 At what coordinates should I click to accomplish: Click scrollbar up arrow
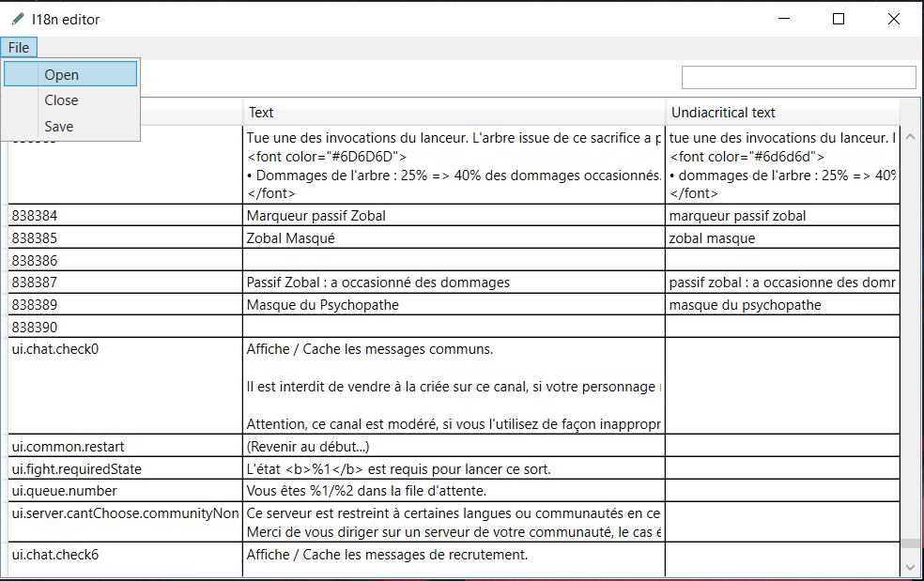(x=910, y=137)
